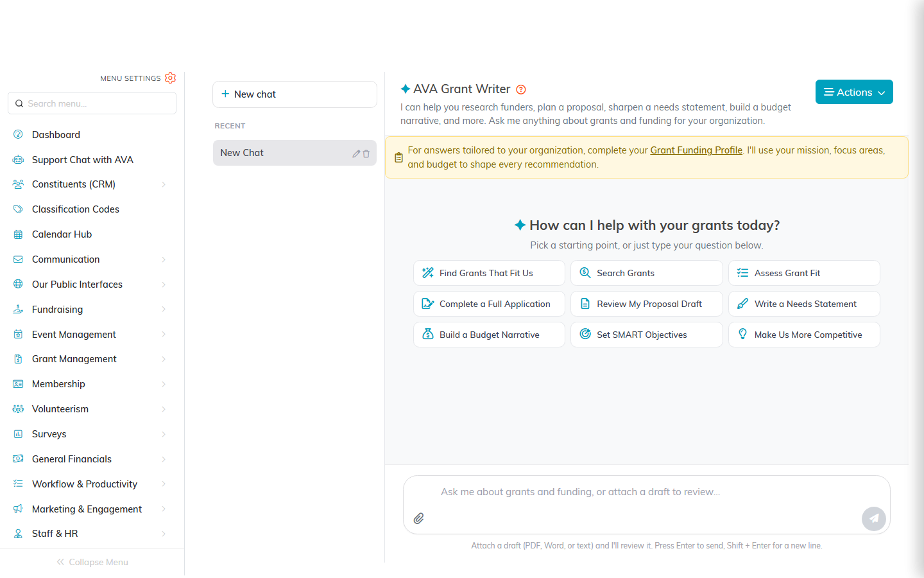The image size is (924, 578).
Task: Click the Constituents (CRM) people icon
Action: click(18, 184)
